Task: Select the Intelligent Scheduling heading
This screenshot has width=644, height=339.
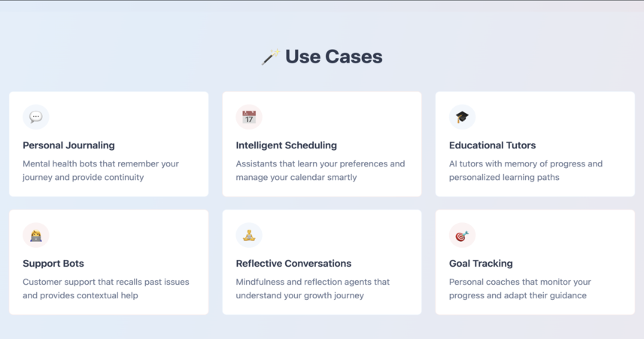Action: point(287,145)
